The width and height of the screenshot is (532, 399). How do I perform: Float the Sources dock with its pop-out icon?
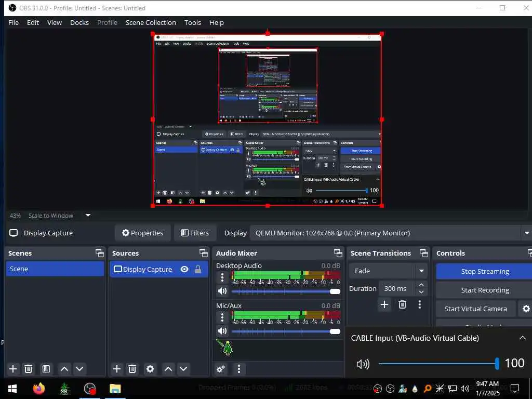[x=203, y=253]
